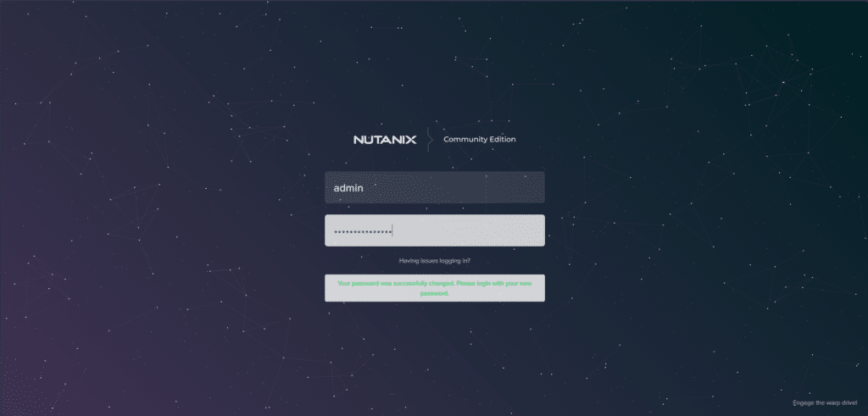Click 'Engage the warp drive!' link
868x416 pixels.
coord(826,403)
